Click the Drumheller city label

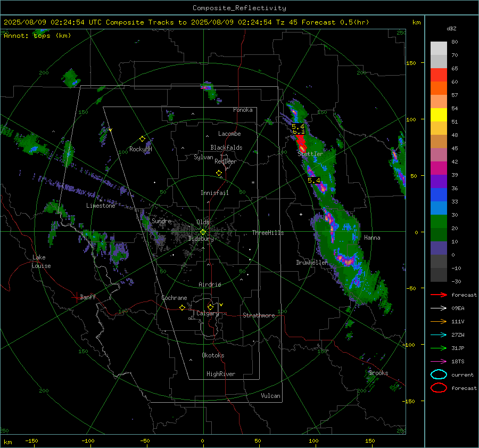[x=312, y=263]
